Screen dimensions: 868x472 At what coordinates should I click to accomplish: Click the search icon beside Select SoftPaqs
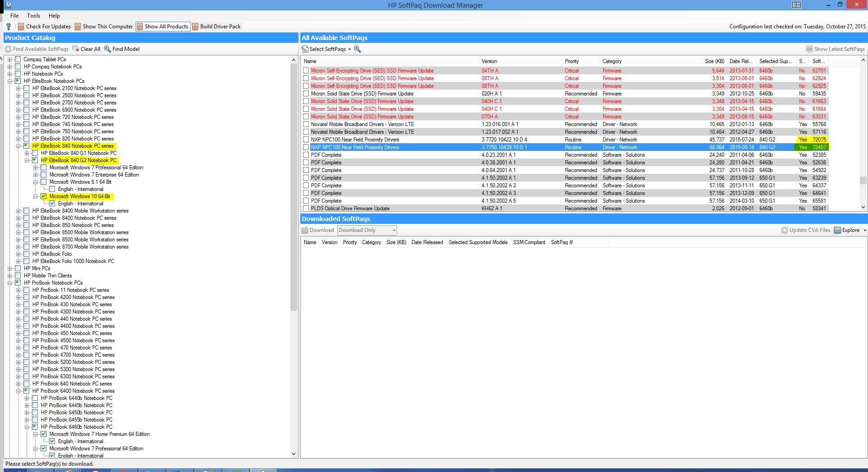(x=357, y=49)
